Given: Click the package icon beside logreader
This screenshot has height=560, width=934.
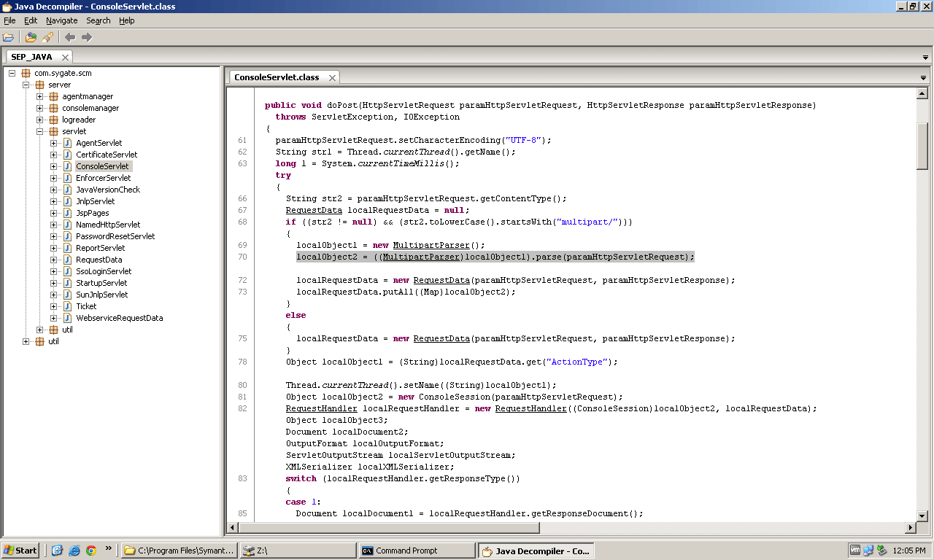Looking at the screenshot, I should (53, 120).
